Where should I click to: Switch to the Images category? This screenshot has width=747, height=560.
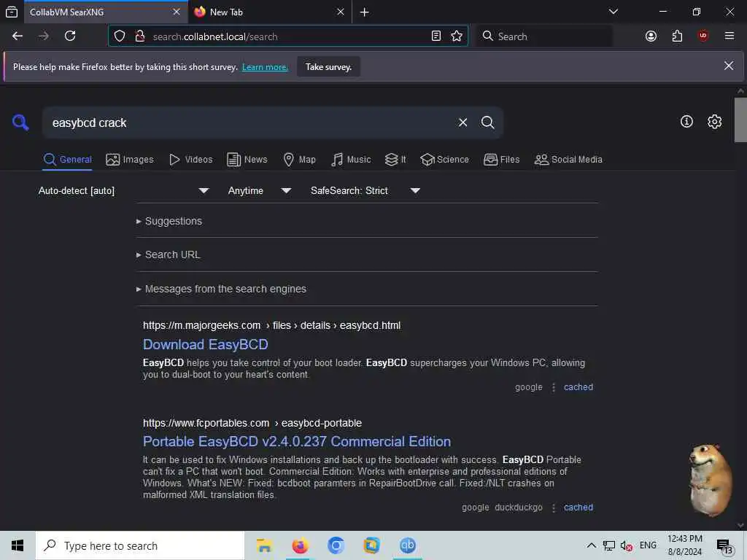[x=130, y=160]
